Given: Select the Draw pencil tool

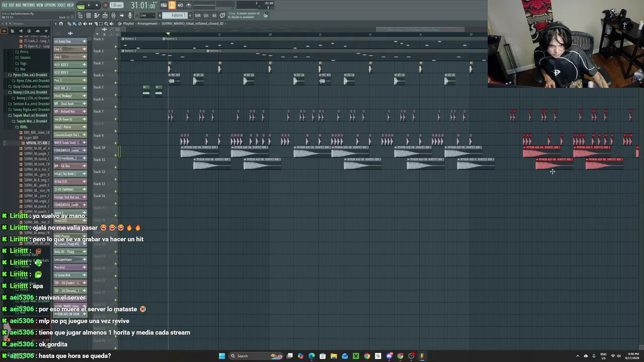Looking at the screenshot, I should pos(68,24).
